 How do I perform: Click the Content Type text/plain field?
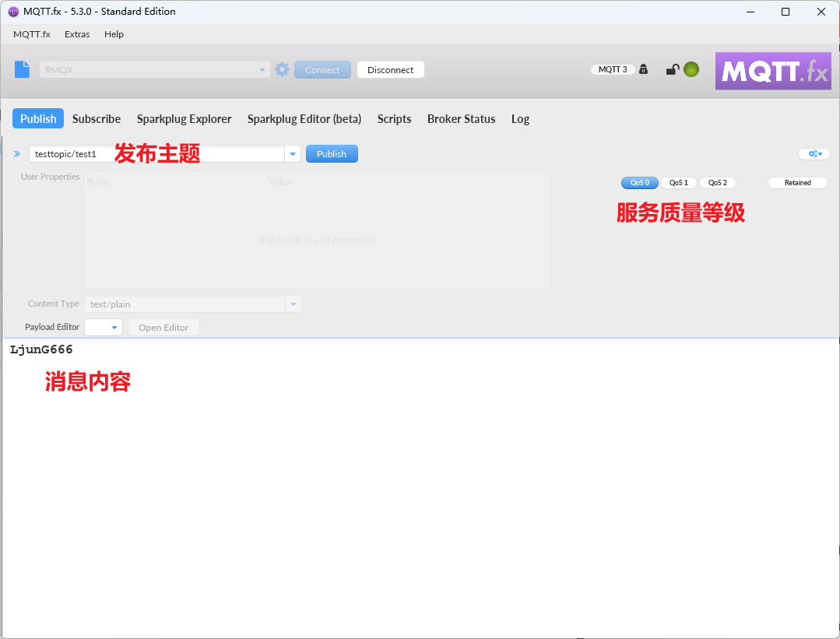point(185,304)
